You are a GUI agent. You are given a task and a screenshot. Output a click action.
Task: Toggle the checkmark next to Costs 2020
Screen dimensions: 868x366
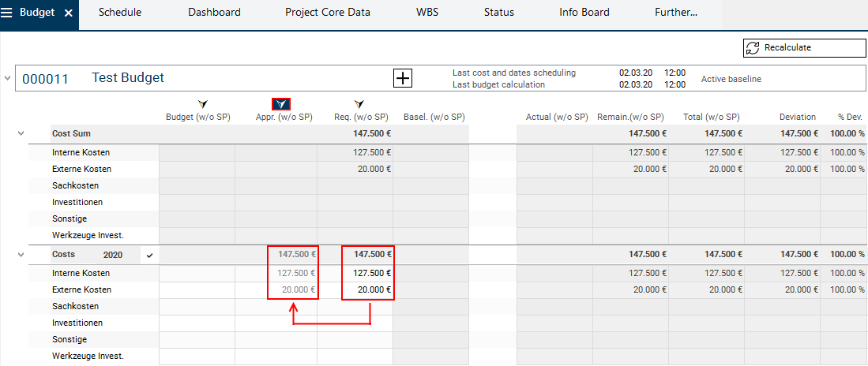[x=149, y=255]
